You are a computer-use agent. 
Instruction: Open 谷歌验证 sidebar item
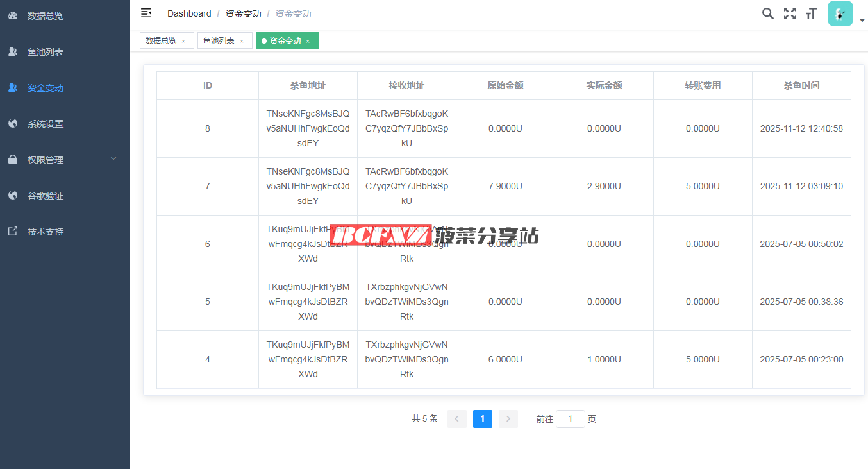pyautogui.click(x=46, y=196)
